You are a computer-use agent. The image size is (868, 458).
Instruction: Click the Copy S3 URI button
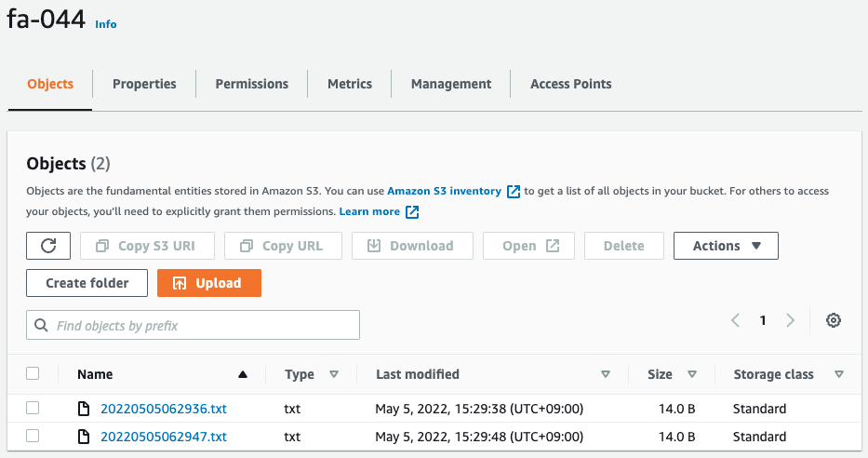(x=147, y=246)
